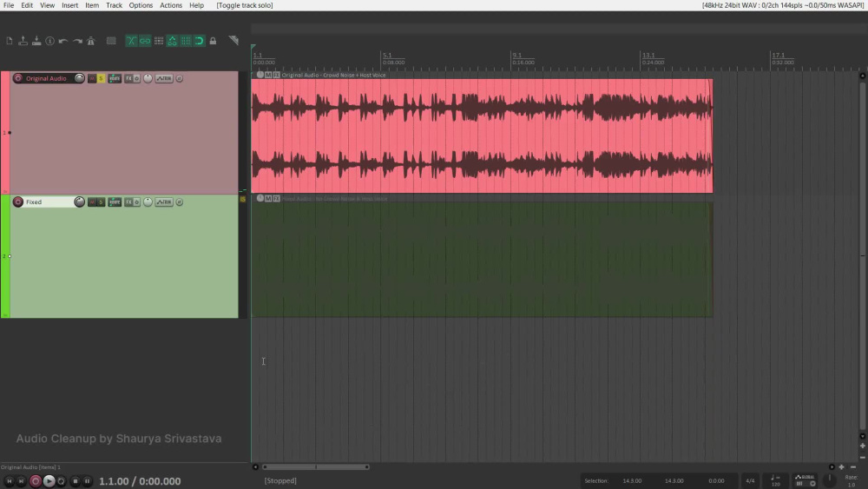Screen dimensions: 868x489
Task: Click the Save Project download-arrow icon
Action: point(36,41)
